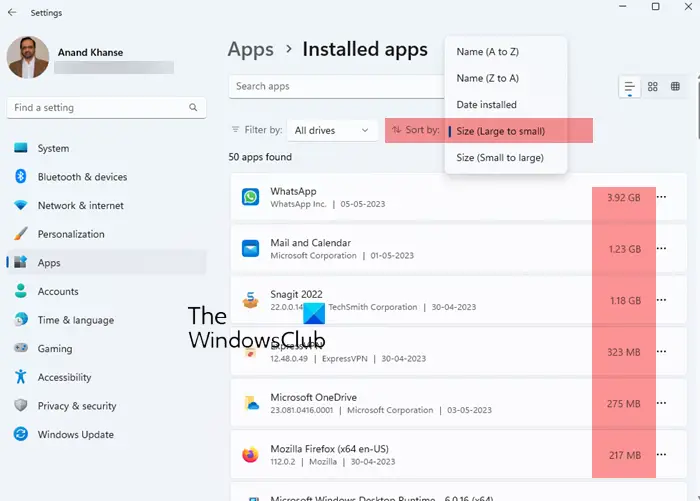This screenshot has height=501, width=700.
Task: Click the Snagit size 1.18 GB
Action: tap(625, 301)
